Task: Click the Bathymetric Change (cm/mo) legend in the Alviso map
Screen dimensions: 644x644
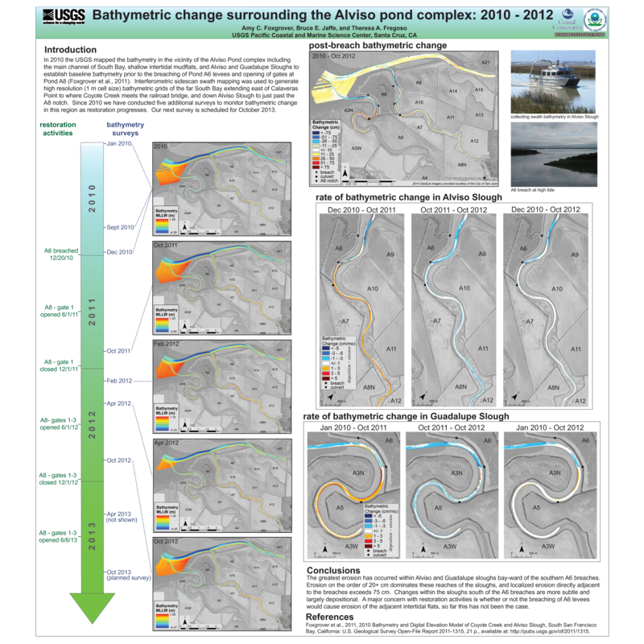Action: point(339,363)
